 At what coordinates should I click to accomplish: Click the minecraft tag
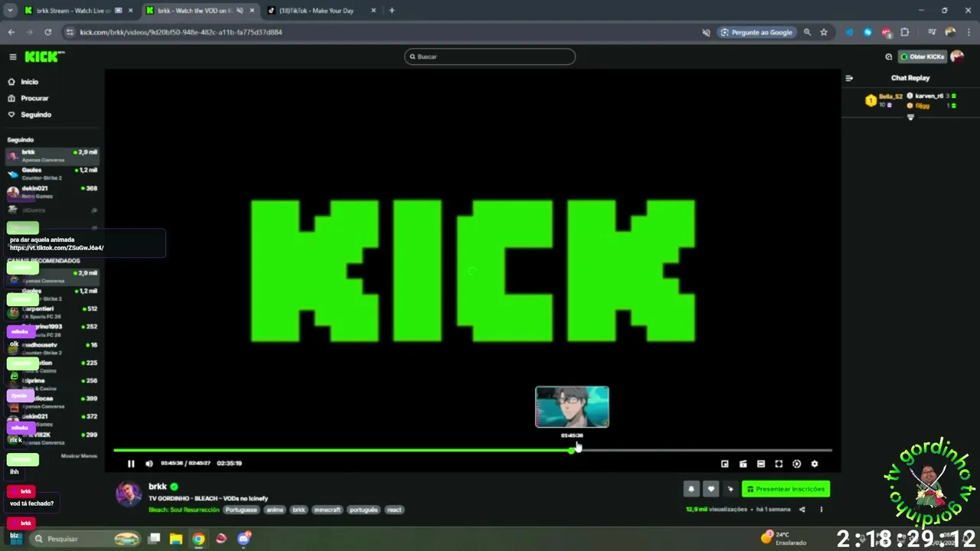click(327, 510)
